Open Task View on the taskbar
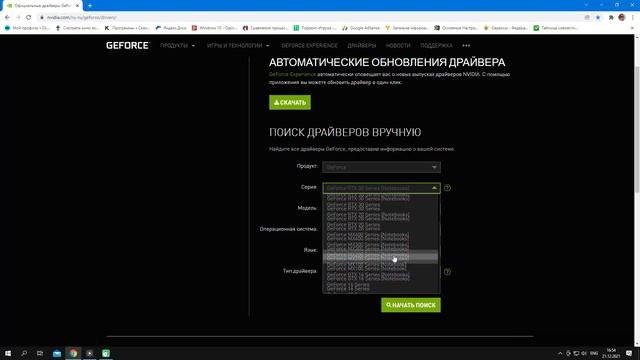This screenshot has width=640, height=360. click(x=40, y=353)
